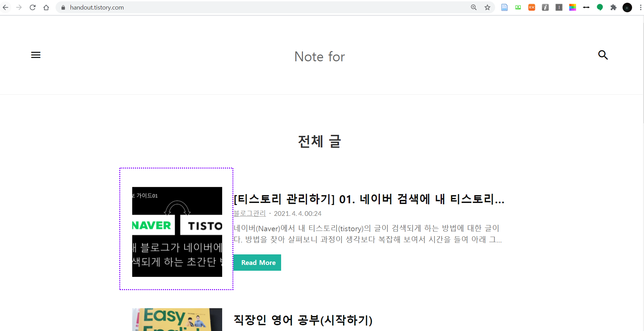
Task: Go forward with the browser forward arrow
Action: click(19, 7)
